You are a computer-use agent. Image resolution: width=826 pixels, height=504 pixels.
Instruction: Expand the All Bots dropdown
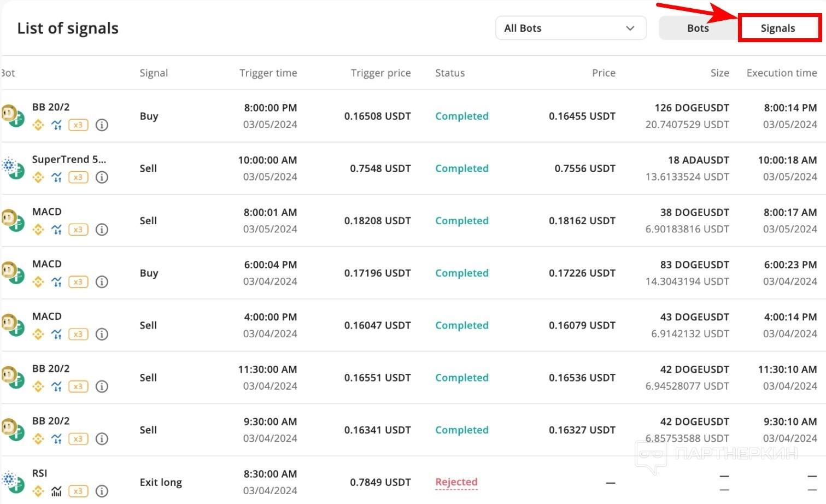point(570,28)
